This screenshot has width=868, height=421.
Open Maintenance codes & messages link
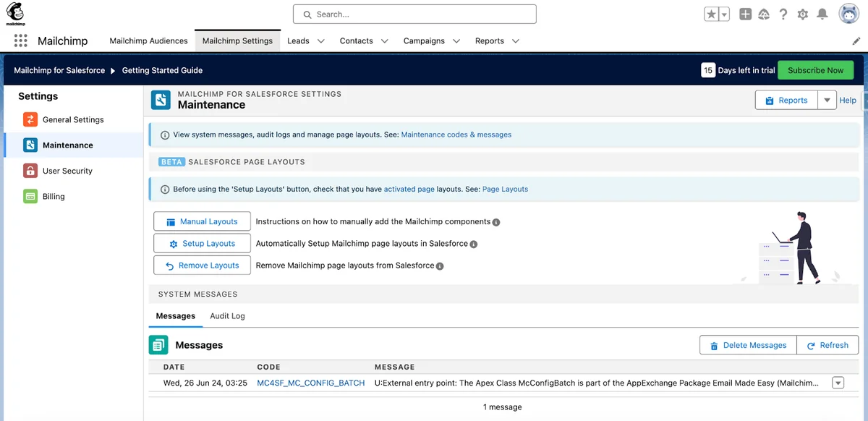(456, 135)
